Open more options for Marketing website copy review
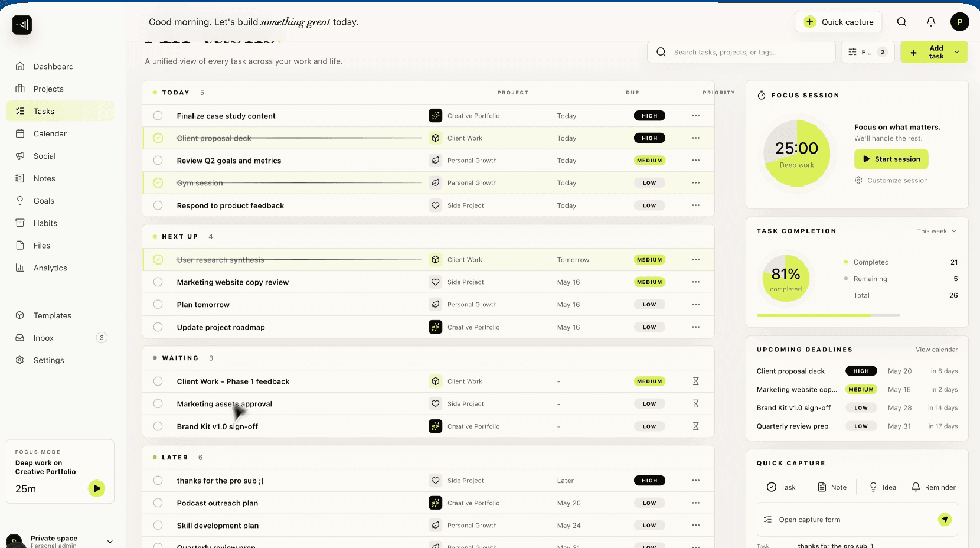Image resolution: width=980 pixels, height=548 pixels. coord(696,282)
